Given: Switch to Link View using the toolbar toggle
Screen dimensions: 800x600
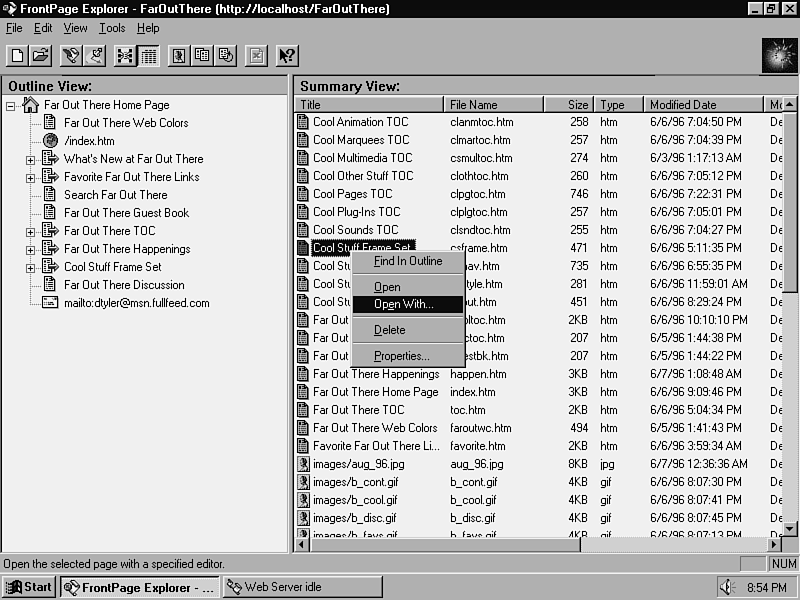Looking at the screenshot, I should [x=126, y=56].
